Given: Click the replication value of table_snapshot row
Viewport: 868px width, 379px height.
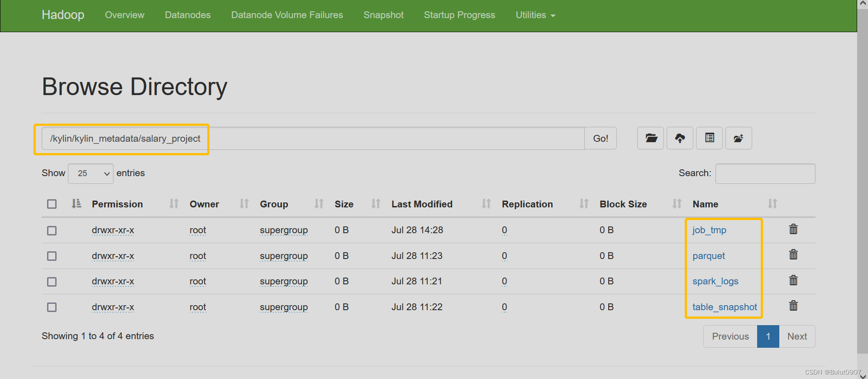Looking at the screenshot, I should coord(504,307).
